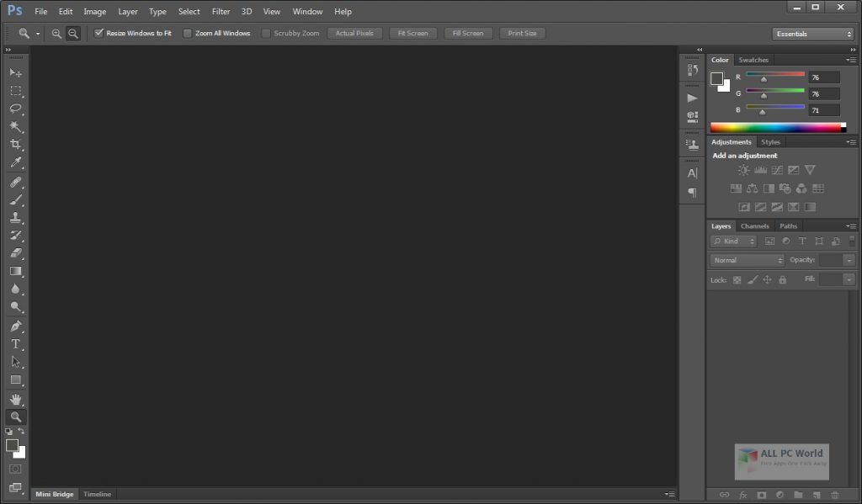
Task: Click the Delete layer trash icon
Action: [x=835, y=495]
